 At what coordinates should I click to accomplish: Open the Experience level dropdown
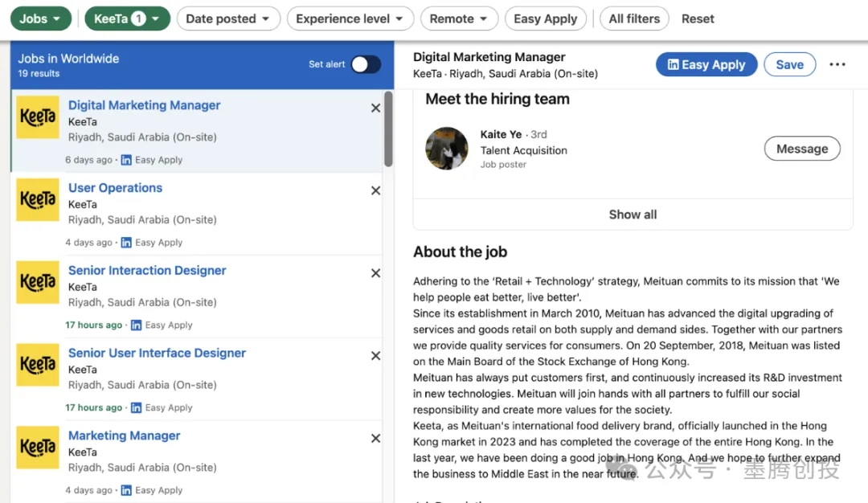(x=350, y=18)
